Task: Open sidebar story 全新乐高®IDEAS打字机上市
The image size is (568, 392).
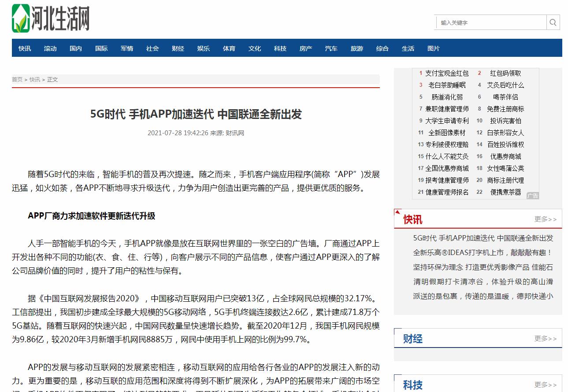Action: [483, 253]
